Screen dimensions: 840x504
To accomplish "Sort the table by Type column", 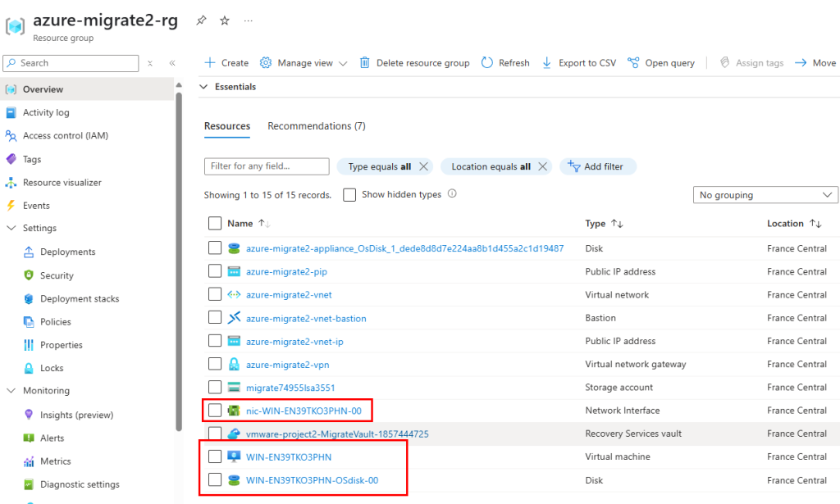I will coord(604,223).
